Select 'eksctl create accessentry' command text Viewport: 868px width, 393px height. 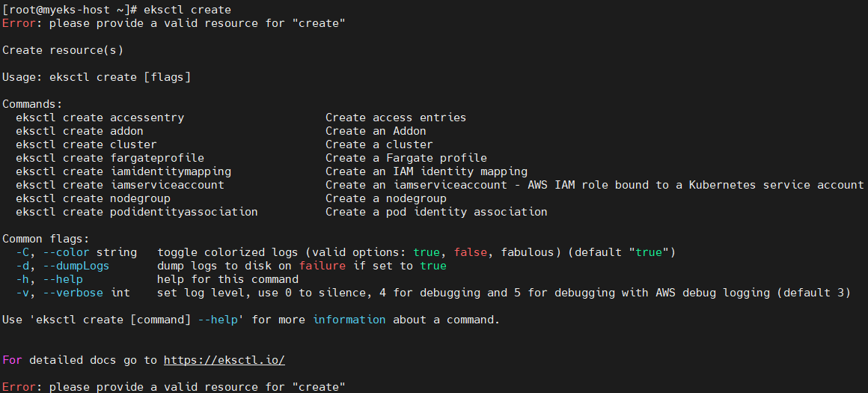100,118
